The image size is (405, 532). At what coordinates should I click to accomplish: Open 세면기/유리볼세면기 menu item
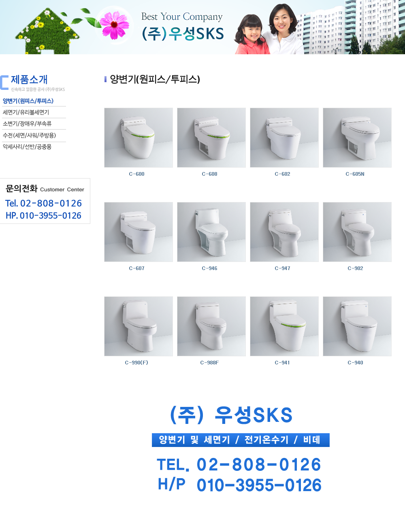[26, 112]
